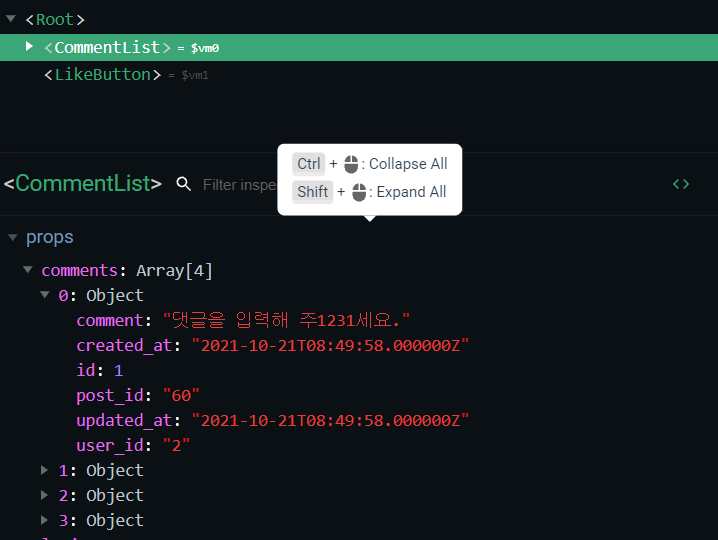Focus the Filter inspected data field
This screenshot has height=540, width=718.
(x=239, y=185)
